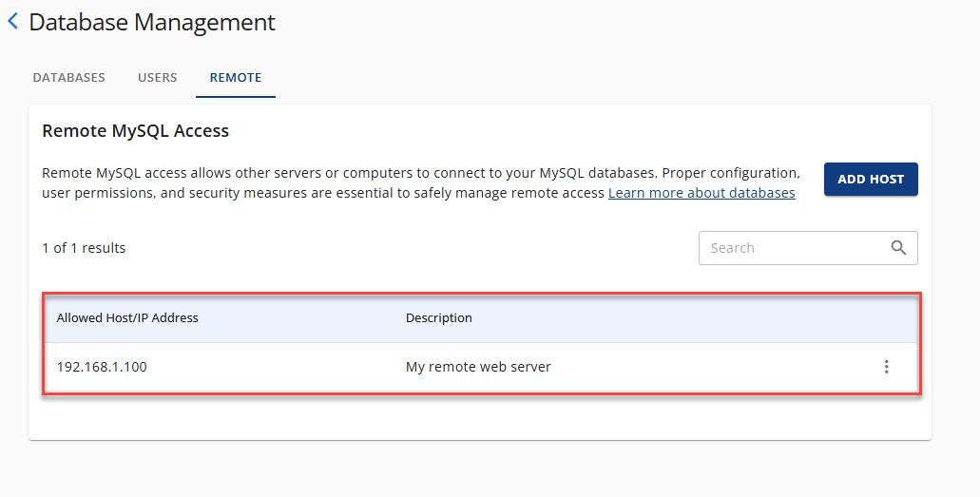Open Learn more about databases link
Viewport: 980px width, 497px height.
point(701,193)
